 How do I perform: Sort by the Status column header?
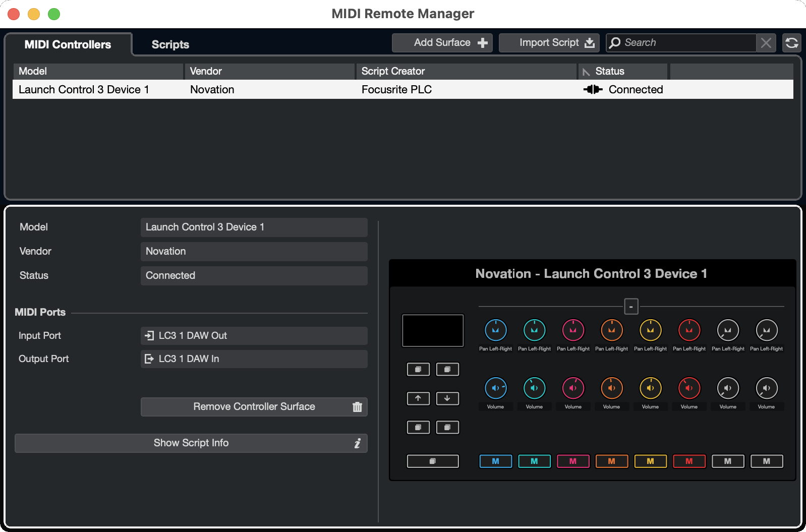click(x=623, y=71)
